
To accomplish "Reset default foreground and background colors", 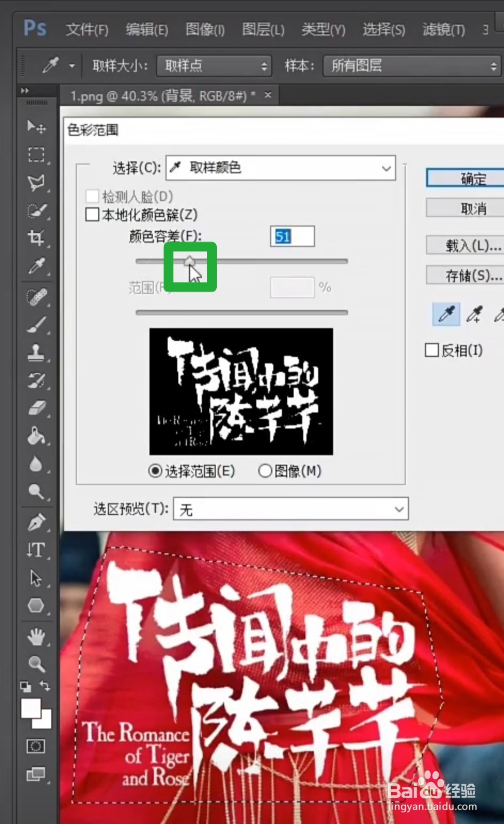I will pos(25,686).
